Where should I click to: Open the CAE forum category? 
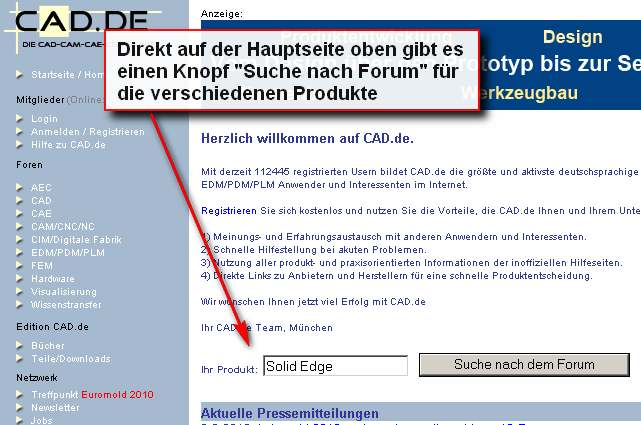pos(41,214)
